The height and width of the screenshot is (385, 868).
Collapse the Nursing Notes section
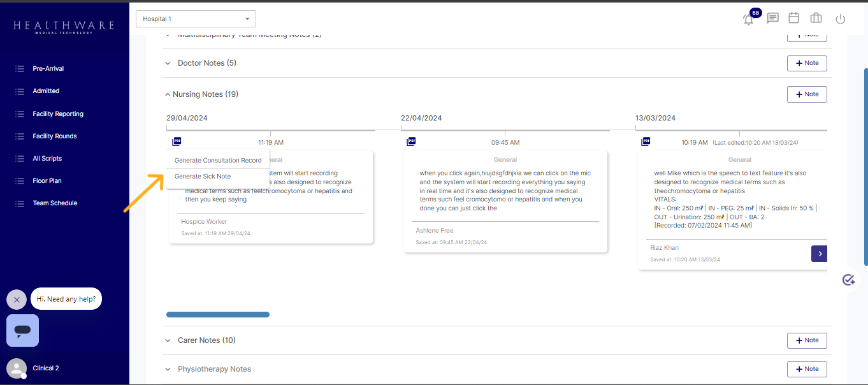pyautogui.click(x=168, y=94)
